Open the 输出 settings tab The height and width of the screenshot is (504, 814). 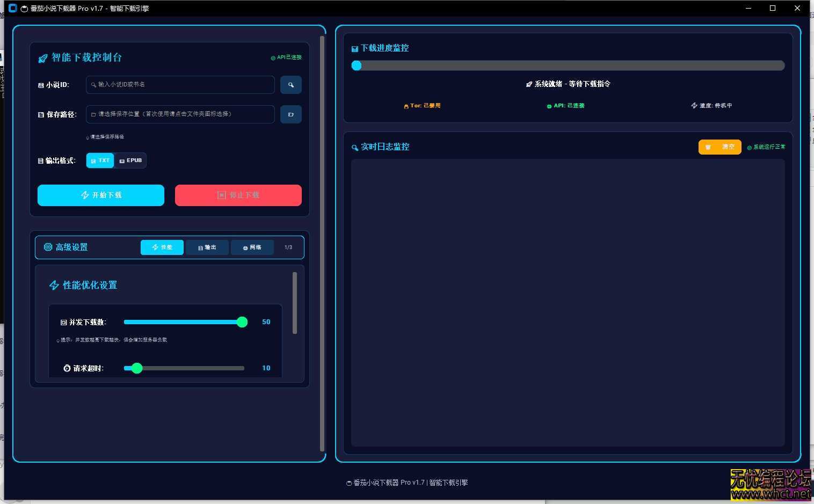click(x=207, y=247)
